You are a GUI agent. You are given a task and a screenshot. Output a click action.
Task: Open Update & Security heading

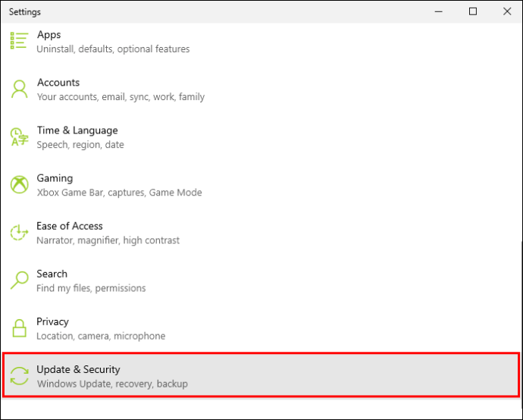79,369
